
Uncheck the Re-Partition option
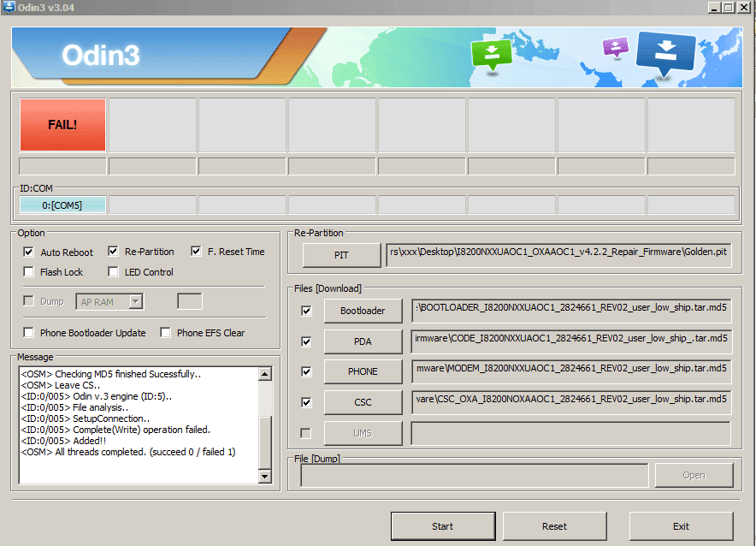coord(113,252)
